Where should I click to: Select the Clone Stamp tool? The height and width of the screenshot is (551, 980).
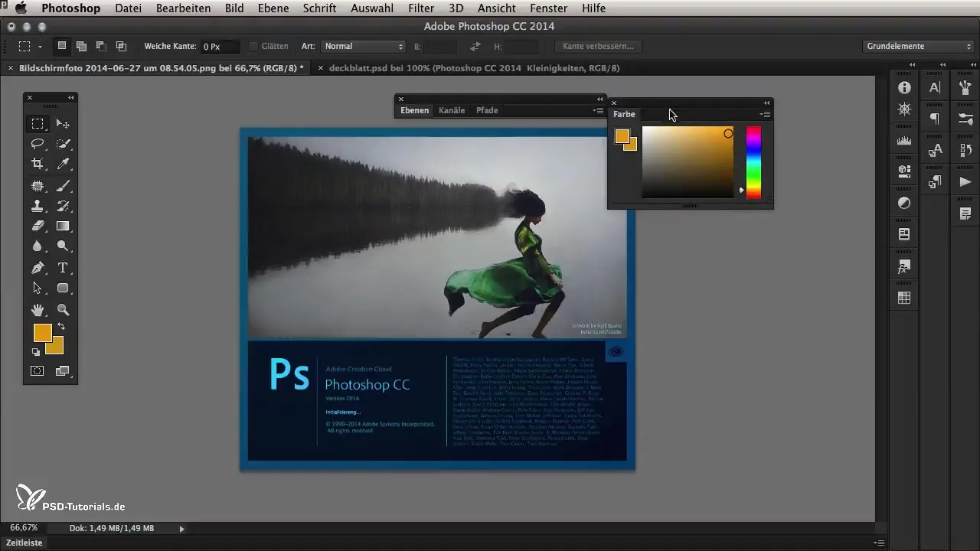click(x=37, y=206)
